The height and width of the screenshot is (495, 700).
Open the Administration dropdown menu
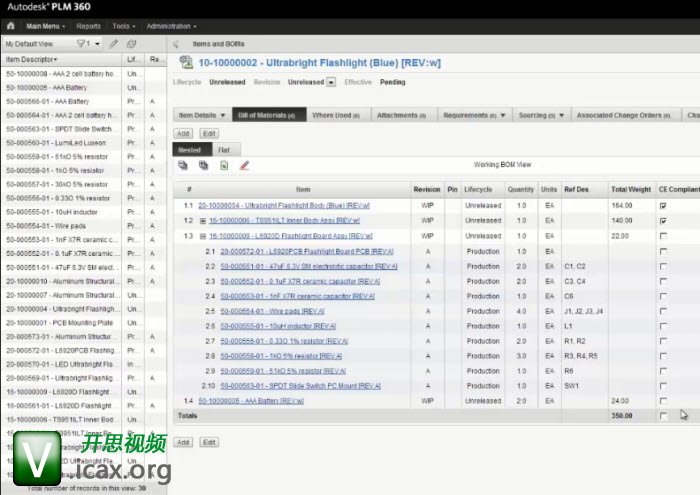tap(171, 26)
